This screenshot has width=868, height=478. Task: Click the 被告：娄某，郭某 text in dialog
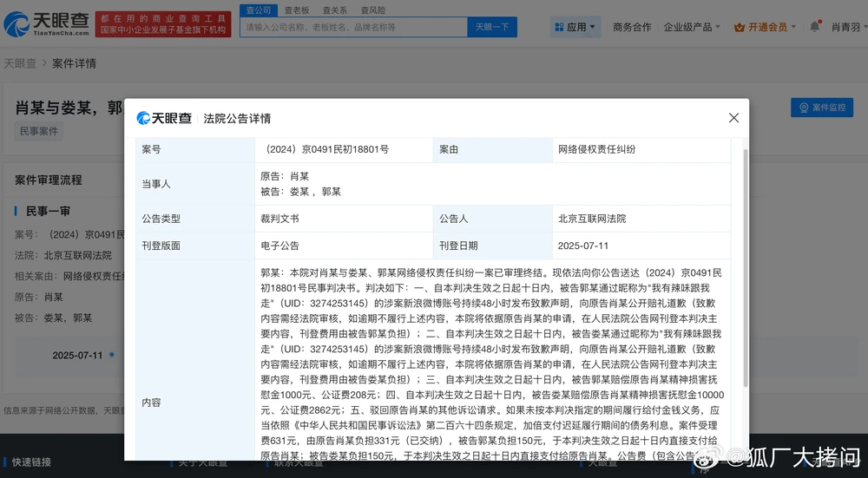pos(300,192)
